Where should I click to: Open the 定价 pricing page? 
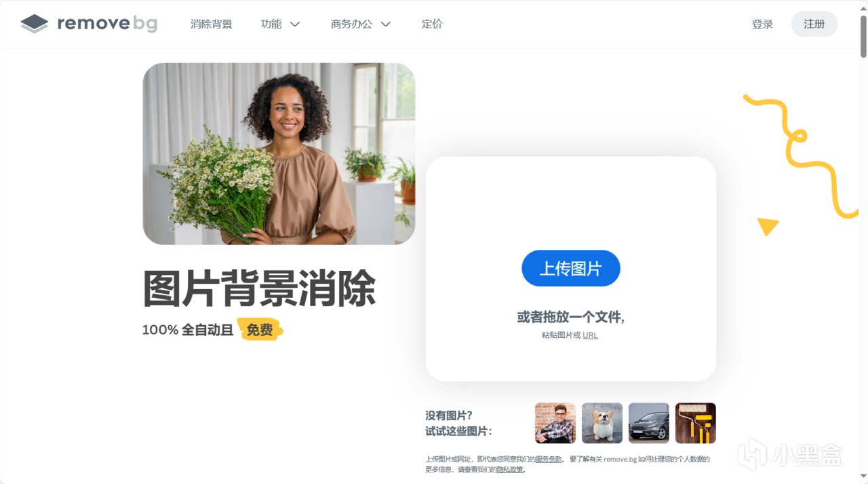[x=432, y=24]
